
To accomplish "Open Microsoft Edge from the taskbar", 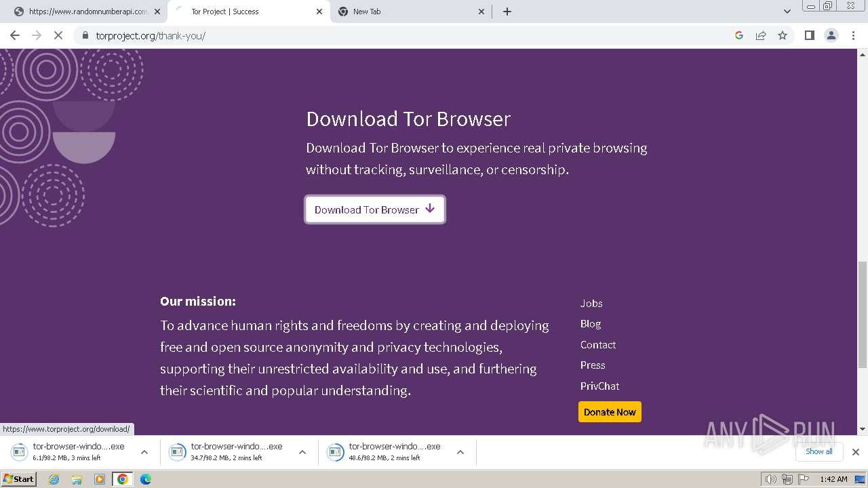I will click(x=146, y=479).
